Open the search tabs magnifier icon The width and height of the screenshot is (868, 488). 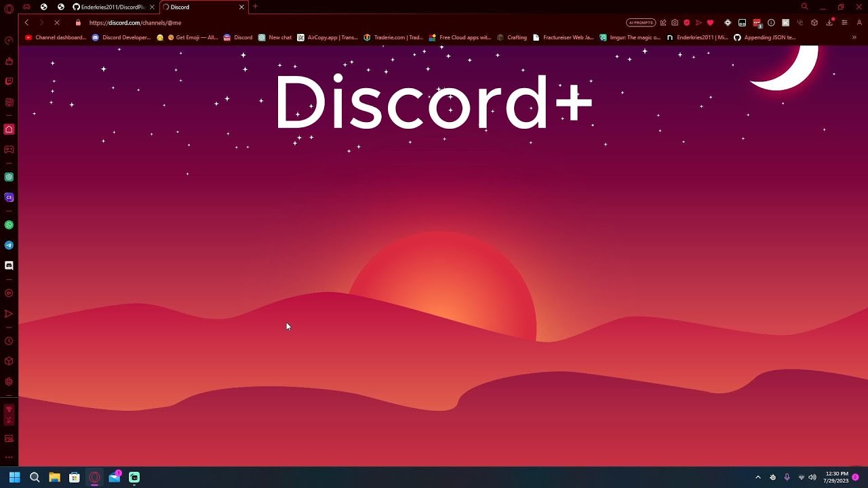tap(805, 7)
